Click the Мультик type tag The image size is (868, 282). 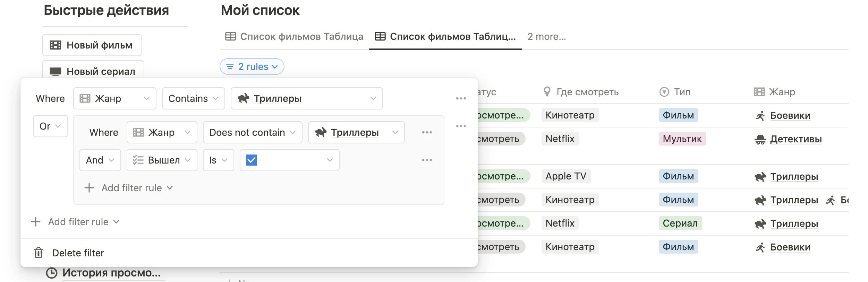tap(682, 139)
